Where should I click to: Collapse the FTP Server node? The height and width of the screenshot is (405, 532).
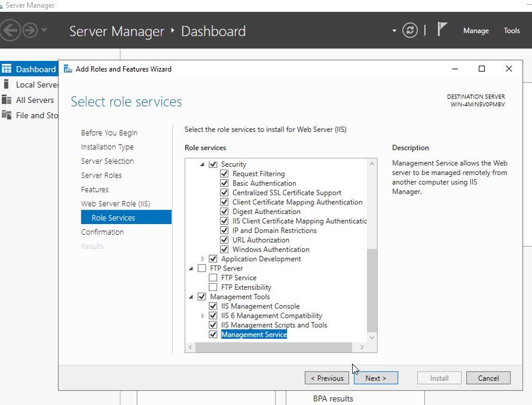tap(191, 269)
